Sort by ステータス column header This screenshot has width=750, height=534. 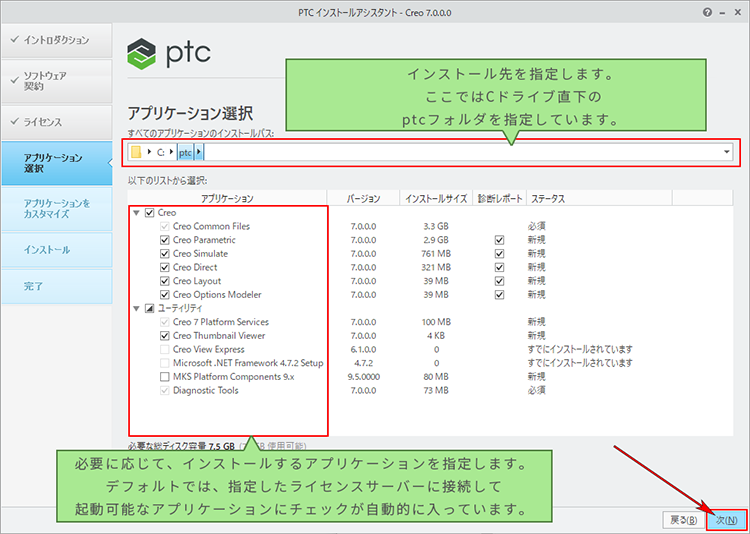click(600, 199)
